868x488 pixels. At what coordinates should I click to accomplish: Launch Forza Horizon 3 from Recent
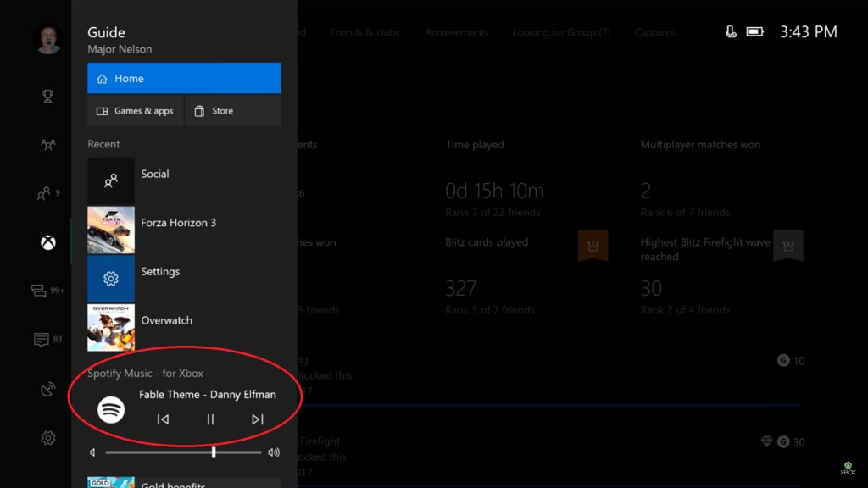click(x=184, y=230)
